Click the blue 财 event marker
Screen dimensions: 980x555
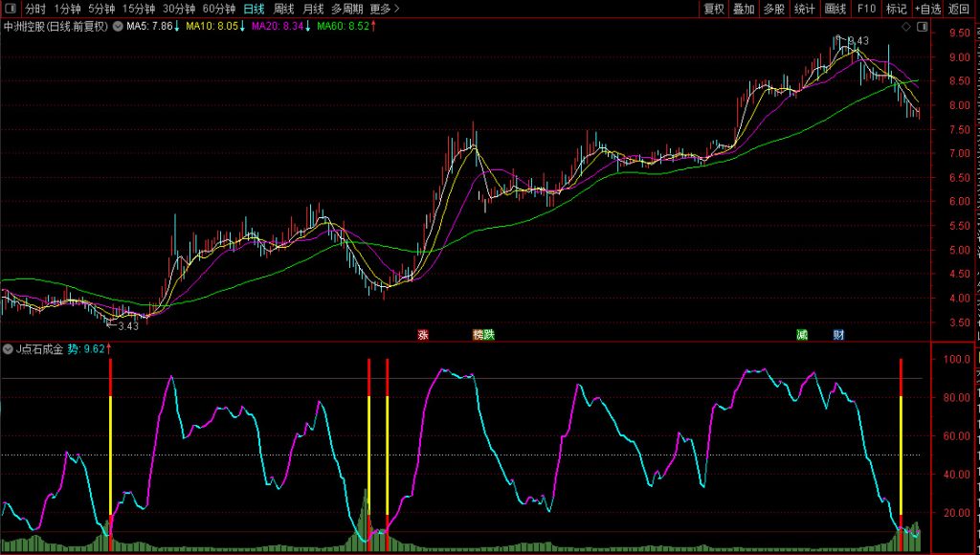point(838,335)
